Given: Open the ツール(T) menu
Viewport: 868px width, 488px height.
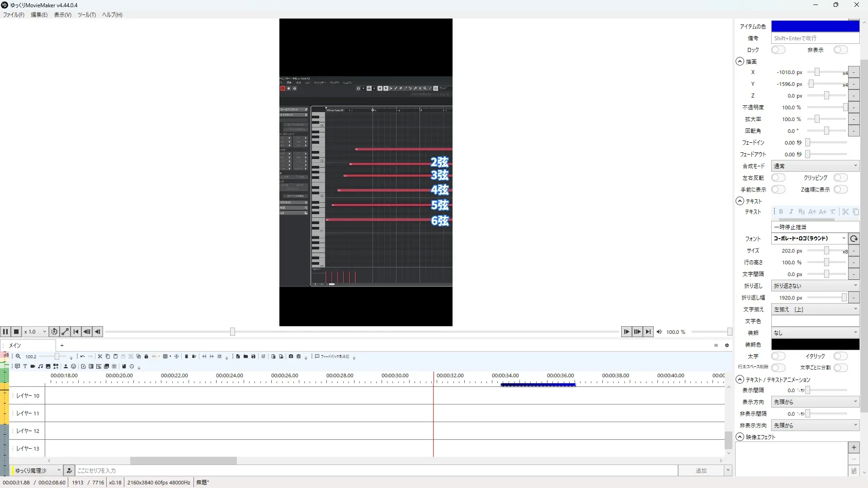Looking at the screenshot, I should click(86, 14).
